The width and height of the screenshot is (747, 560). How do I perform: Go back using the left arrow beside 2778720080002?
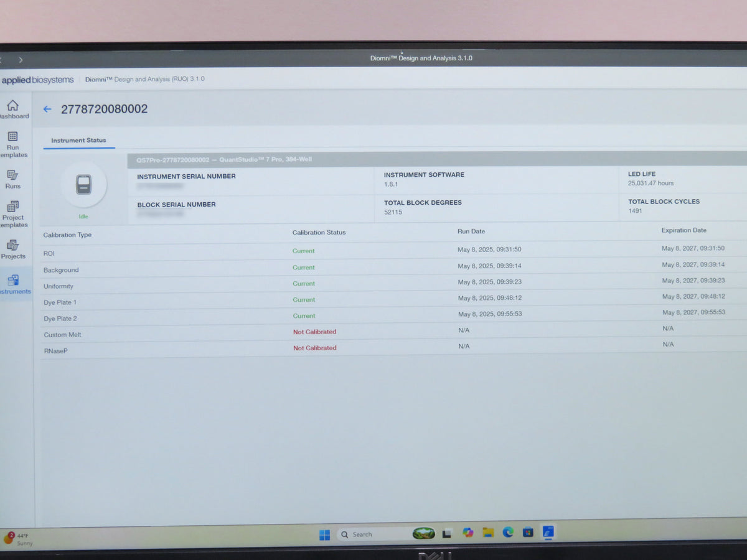(47, 110)
